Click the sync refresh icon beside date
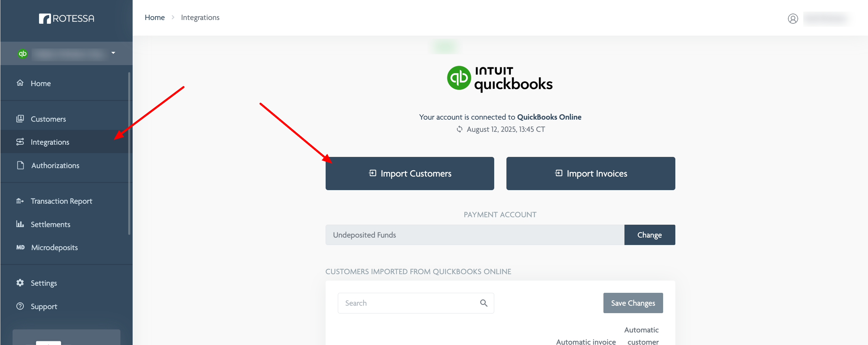The width and height of the screenshot is (868, 345). [x=459, y=129]
